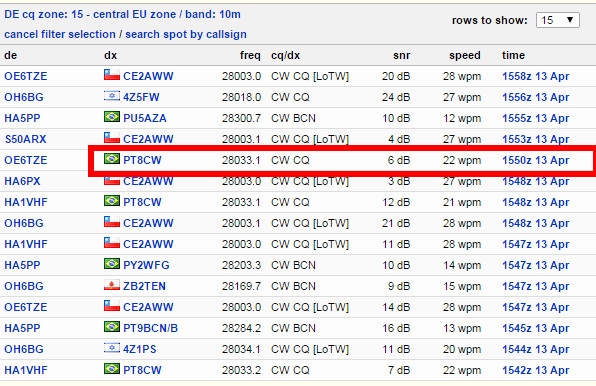Click time 1545z 13 Apr
The height and width of the screenshot is (386, 596).
(x=536, y=328)
